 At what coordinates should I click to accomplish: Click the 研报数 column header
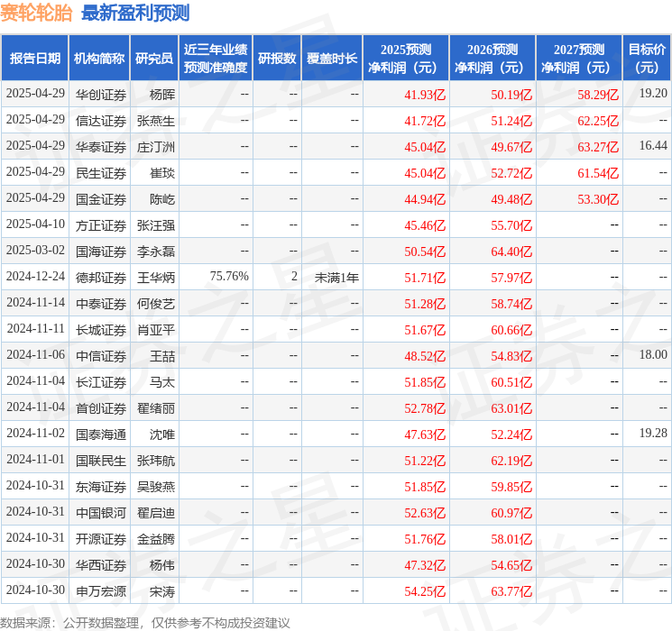pyautogui.click(x=277, y=59)
